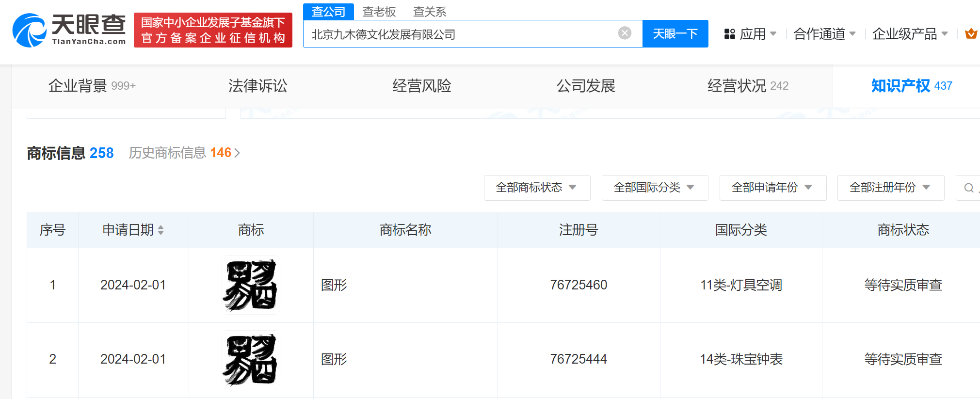Open 历史商标信息 146 link
This screenshot has width=980, height=399.
[x=184, y=153]
